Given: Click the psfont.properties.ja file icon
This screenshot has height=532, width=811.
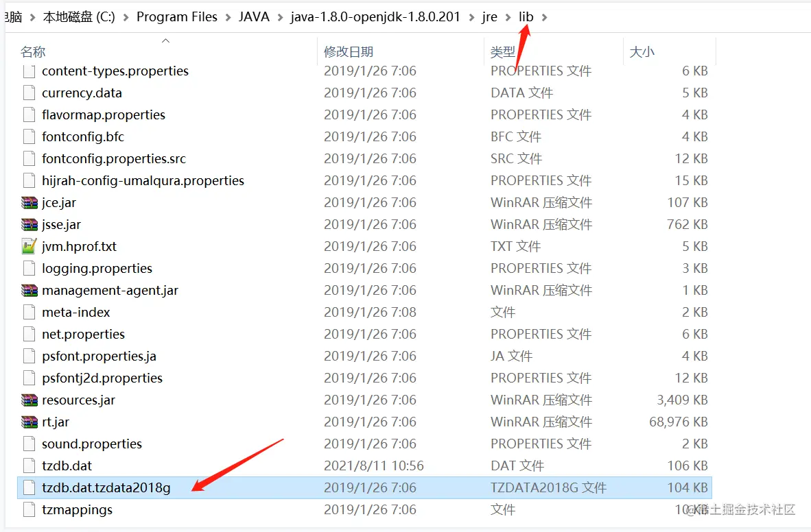Looking at the screenshot, I should pyautogui.click(x=29, y=356).
